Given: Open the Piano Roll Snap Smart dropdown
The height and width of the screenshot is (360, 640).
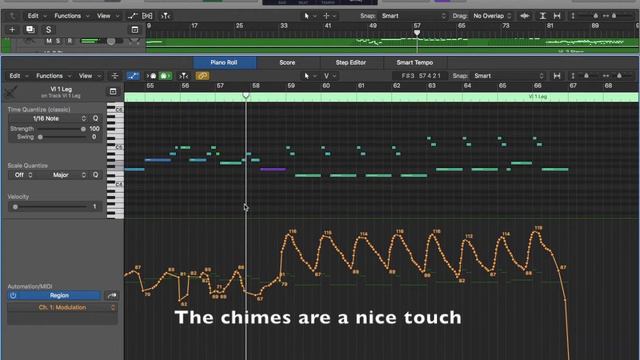Looking at the screenshot, I should (x=508, y=76).
